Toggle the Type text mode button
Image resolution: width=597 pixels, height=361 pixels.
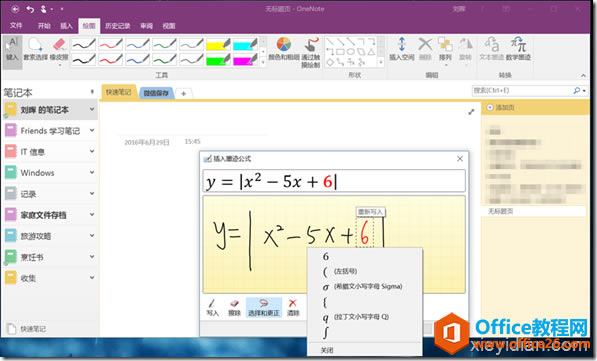[x=13, y=50]
